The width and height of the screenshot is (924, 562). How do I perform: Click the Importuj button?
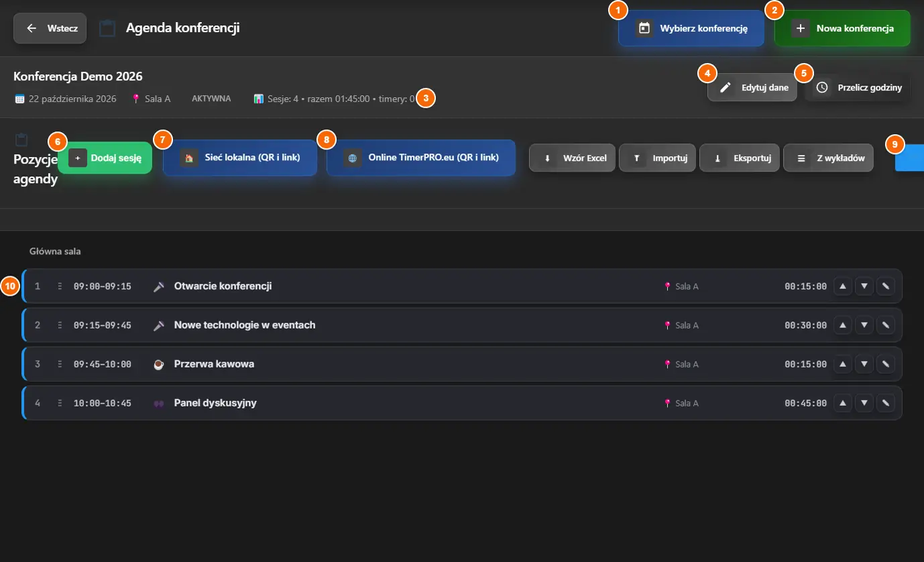pos(657,158)
